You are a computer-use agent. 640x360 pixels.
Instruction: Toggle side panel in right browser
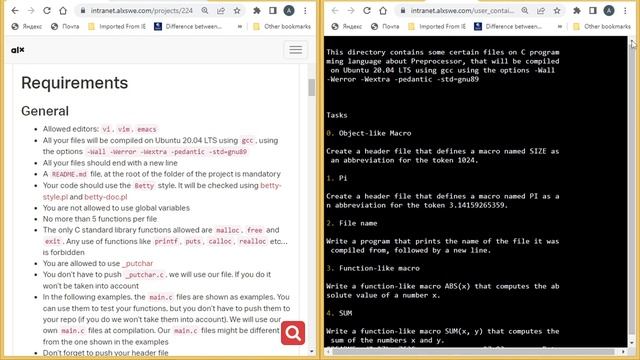click(593, 11)
